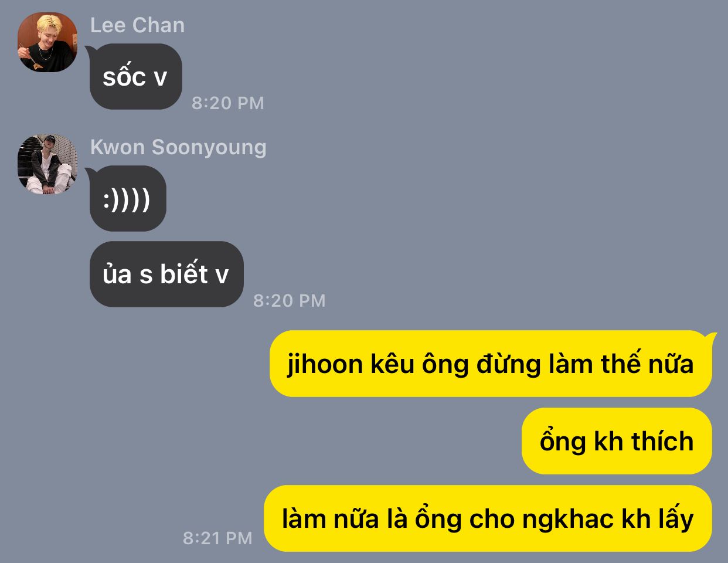Viewport: 728px width, 563px height.
Task: Tap the 8:20 PM timestamp beside "sốc v"
Action: click(228, 103)
